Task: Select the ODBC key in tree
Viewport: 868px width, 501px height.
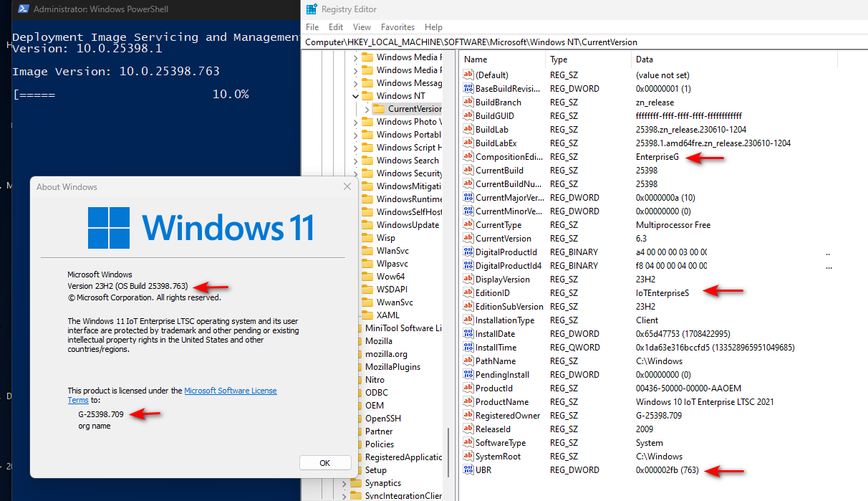Action: 377,393
